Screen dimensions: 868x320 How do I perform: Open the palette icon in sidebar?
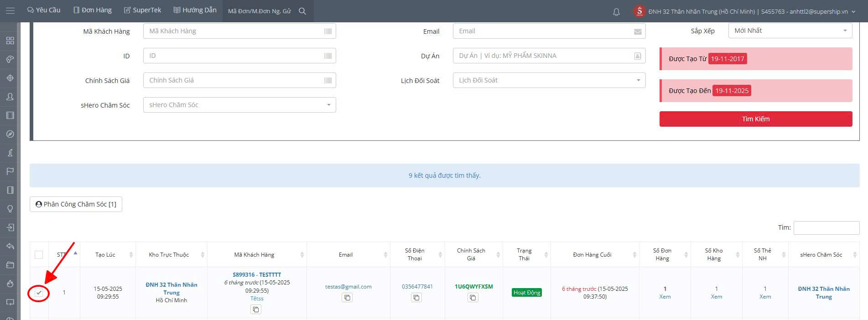click(x=10, y=59)
